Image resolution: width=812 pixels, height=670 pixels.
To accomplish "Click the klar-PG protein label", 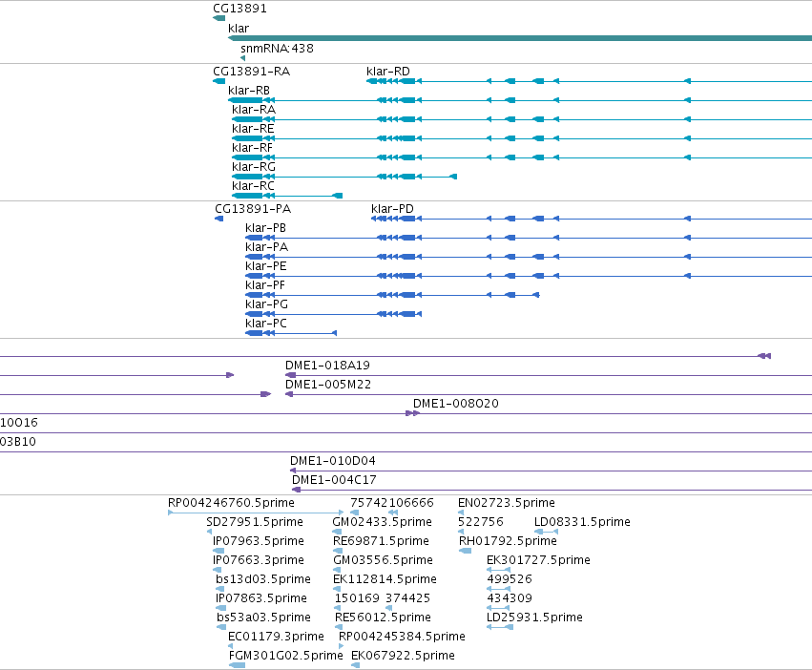I will pos(267,305).
